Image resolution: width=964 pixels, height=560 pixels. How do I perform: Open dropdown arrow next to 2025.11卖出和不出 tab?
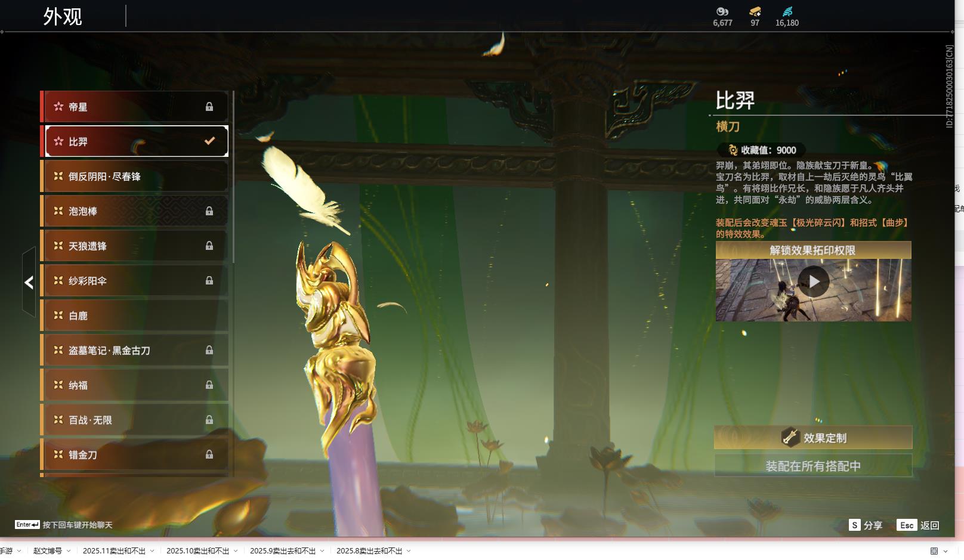coord(152,551)
